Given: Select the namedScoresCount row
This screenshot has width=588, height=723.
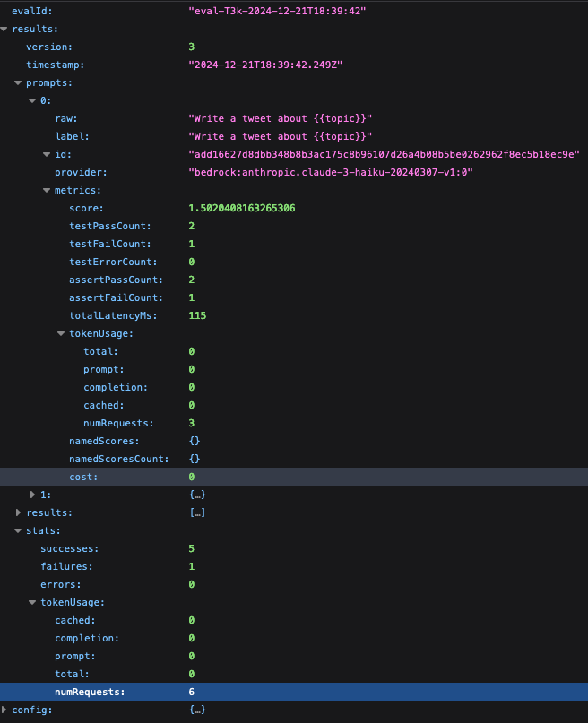Looking at the screenshot, I should (294, 460).
